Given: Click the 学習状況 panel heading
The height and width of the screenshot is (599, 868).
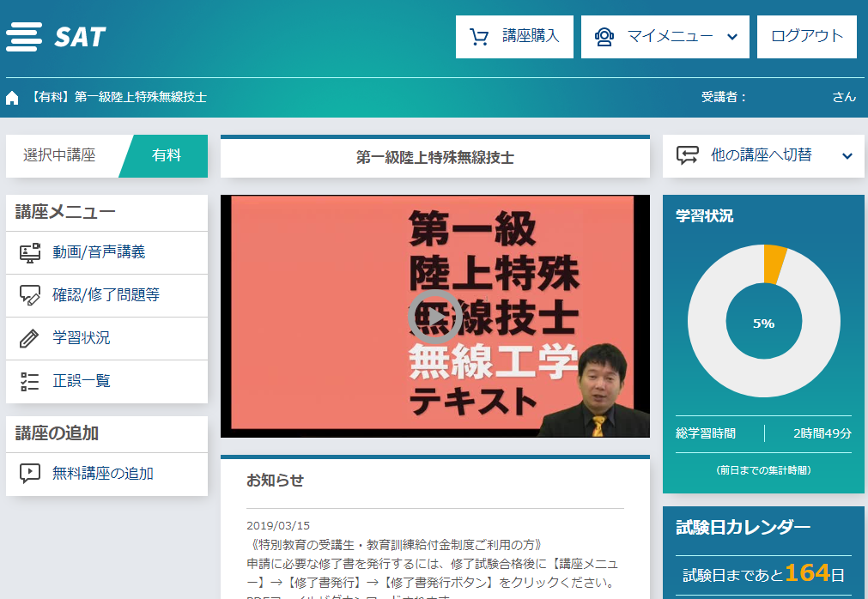Looking at the screenshot, I should (x=704, y=215).
